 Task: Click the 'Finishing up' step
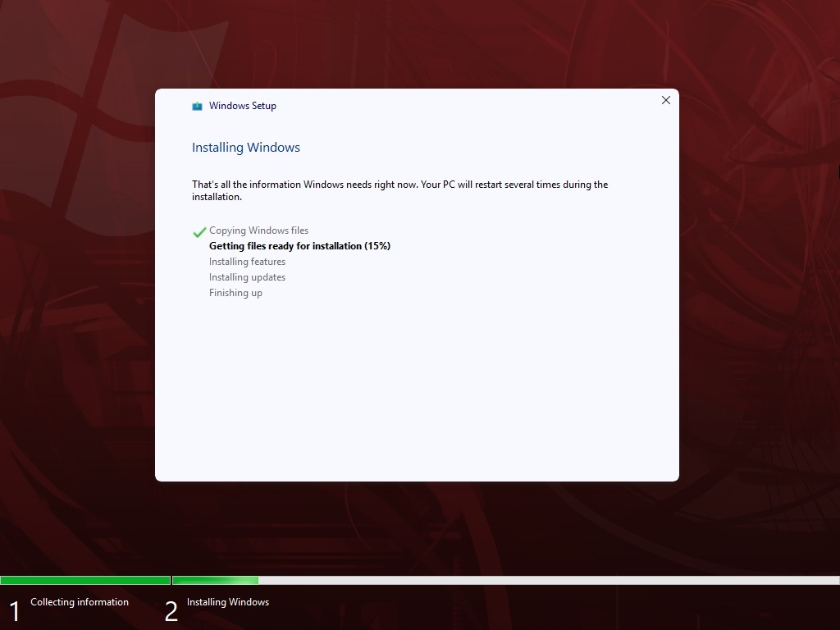click(x=235, y=293)
